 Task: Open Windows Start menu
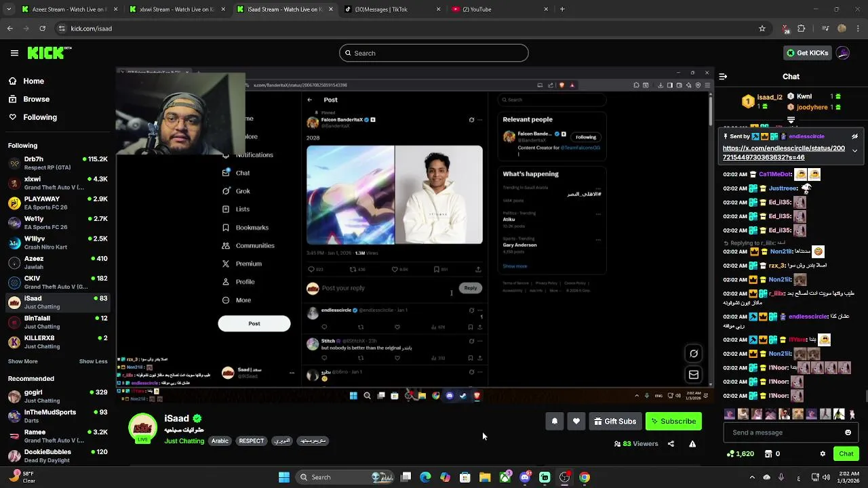tap(284, 477)
